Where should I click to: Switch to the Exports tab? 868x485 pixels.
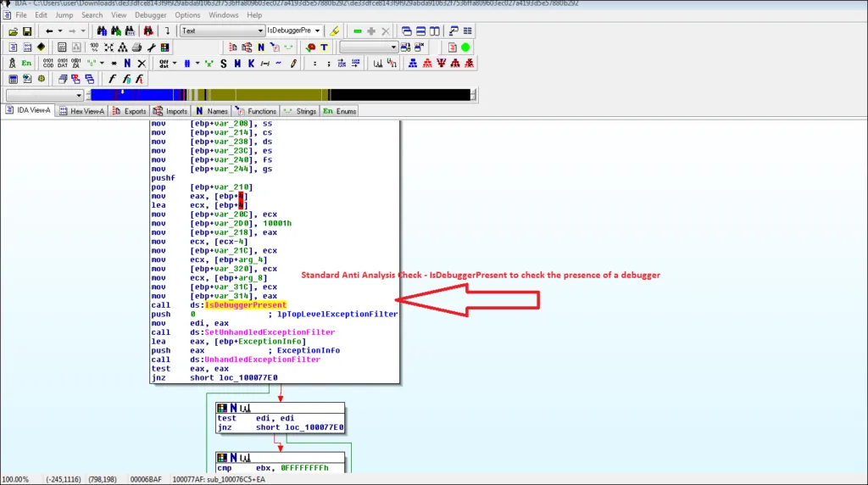click(130, 111)
